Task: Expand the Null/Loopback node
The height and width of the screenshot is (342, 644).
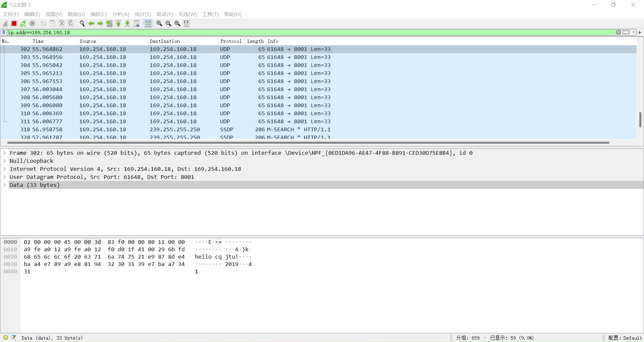Action: (x=4, y=161)
